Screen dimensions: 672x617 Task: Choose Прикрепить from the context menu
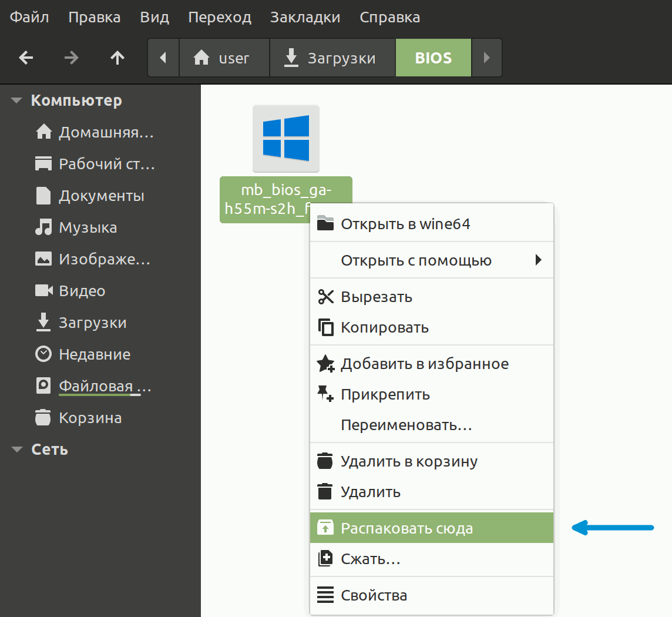click(x=432, y=394)
